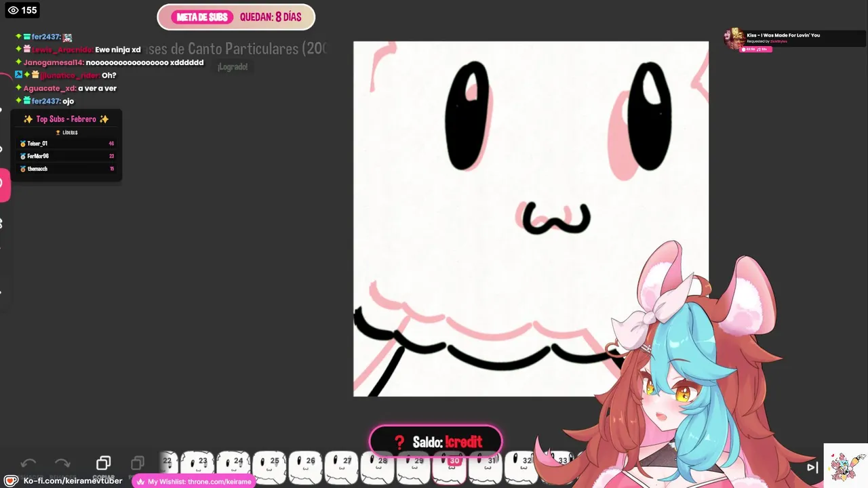868x488 pixels.
Task: Click the eye viewer count icon
Action: click(x=12, y=10)
